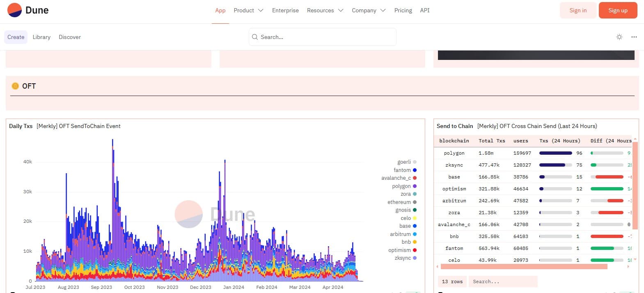
Task: Select the Create tab
Action: [16, 37]
